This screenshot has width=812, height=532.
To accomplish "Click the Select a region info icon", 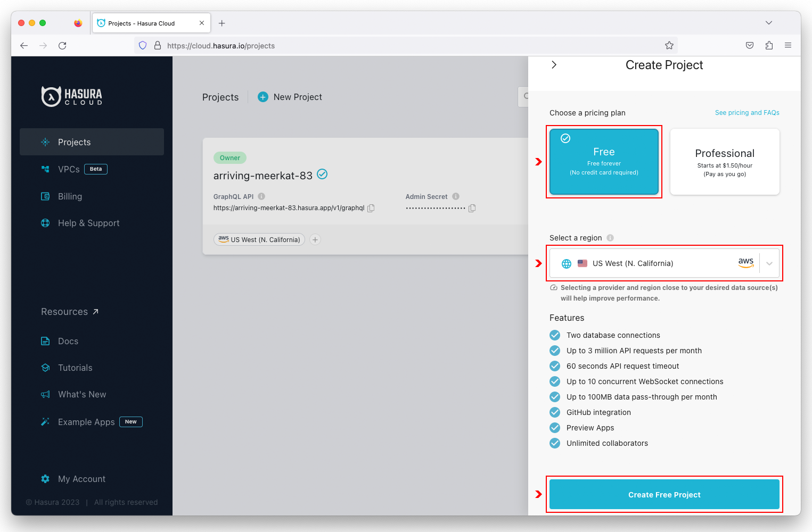I will tap(610, 238).
